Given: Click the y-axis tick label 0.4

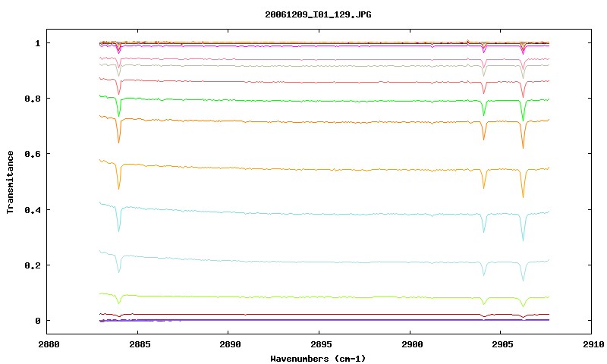Looking at the screenshot, I should (32, 209).
